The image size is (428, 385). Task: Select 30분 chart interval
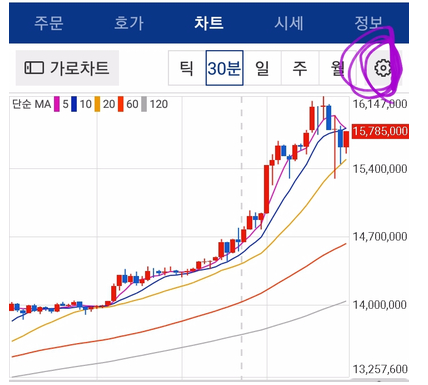click(x=224, y=68)
